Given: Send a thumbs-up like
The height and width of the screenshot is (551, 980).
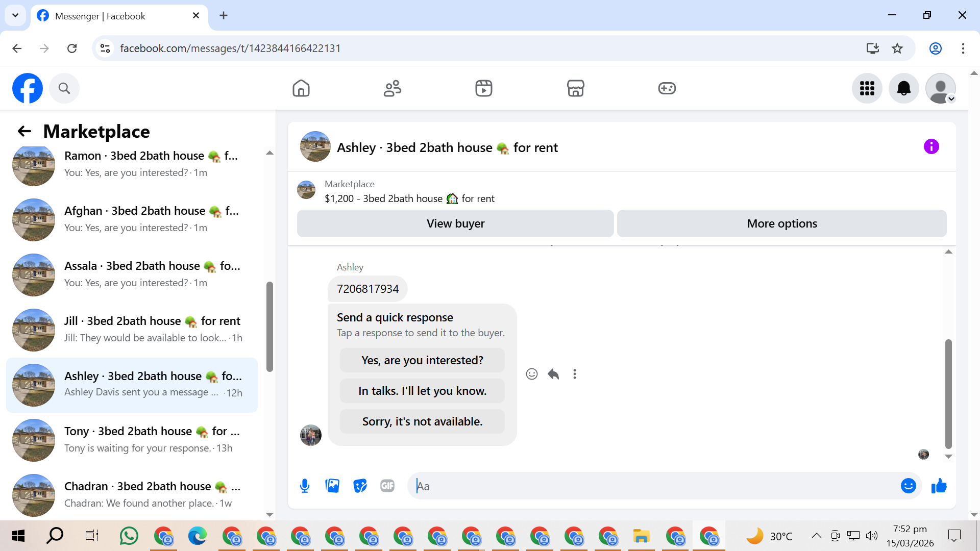Looking at the screenshot, I should [939, 486].
